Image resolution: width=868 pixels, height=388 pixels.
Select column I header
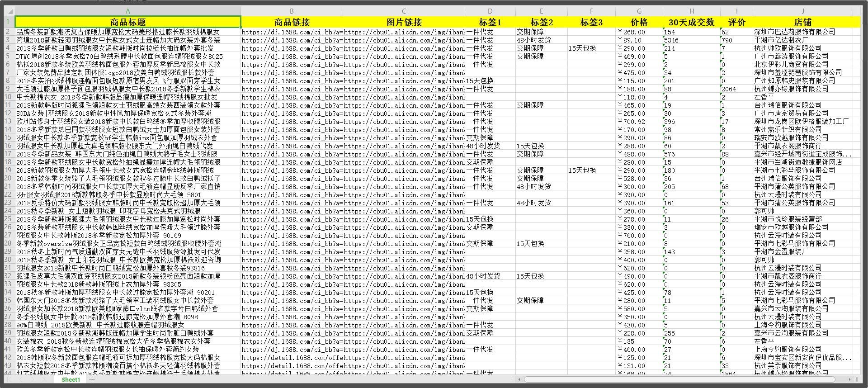pos(736,11)
